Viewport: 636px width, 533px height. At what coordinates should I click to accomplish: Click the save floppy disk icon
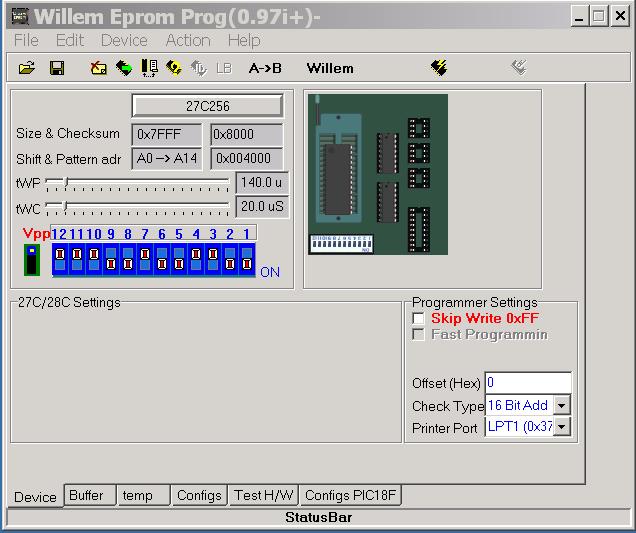[57, 68]
